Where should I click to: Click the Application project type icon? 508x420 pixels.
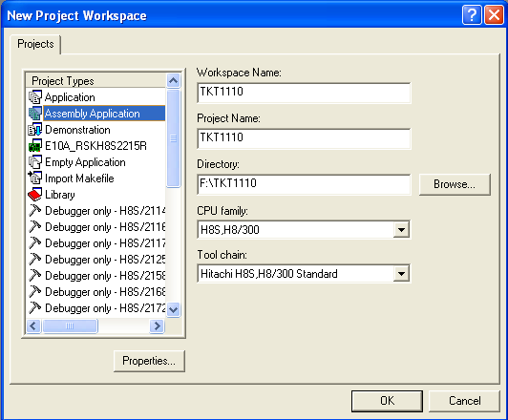[35, 97]
